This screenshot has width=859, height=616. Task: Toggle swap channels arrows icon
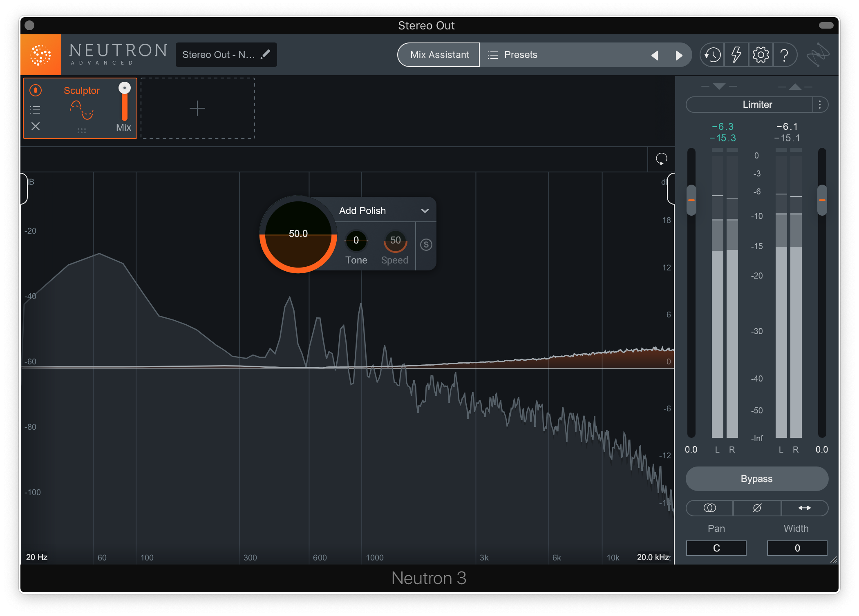(x=805, y=508)
